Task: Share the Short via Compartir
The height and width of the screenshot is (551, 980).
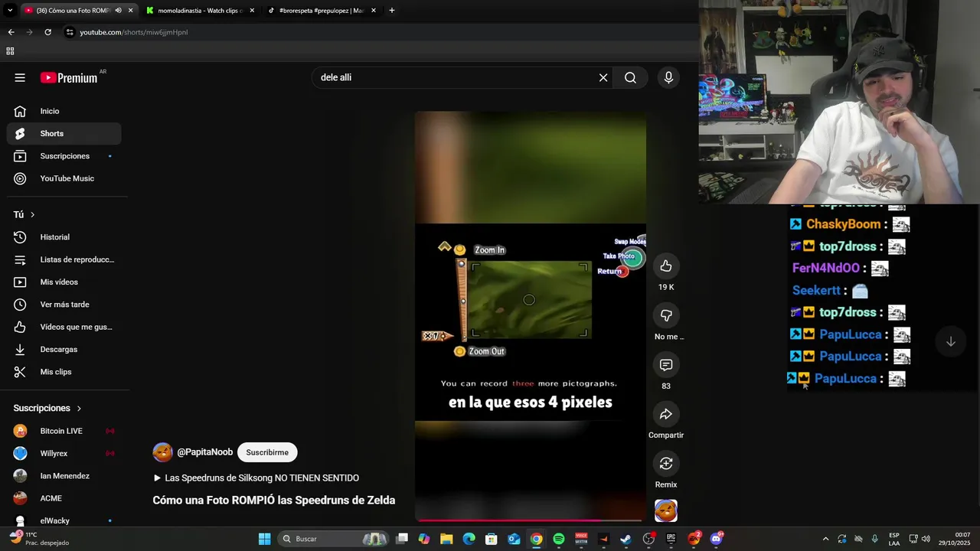Action: (x=666, y=414)
